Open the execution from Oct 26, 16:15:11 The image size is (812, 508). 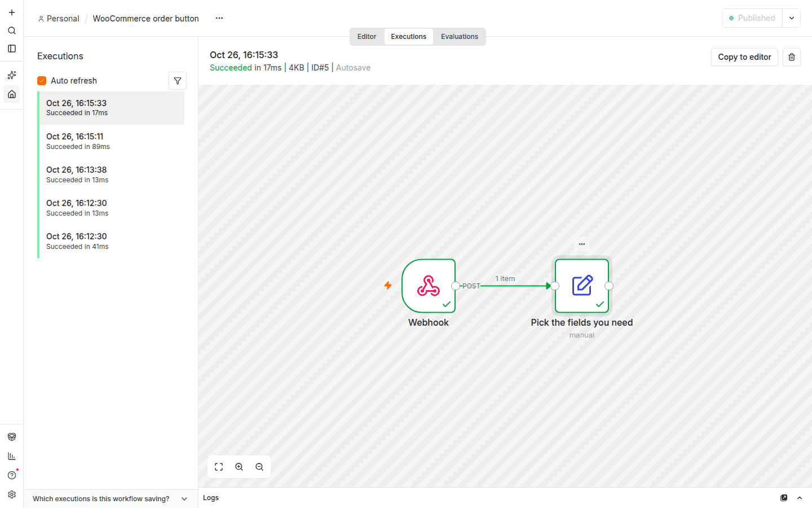(111, 141)
